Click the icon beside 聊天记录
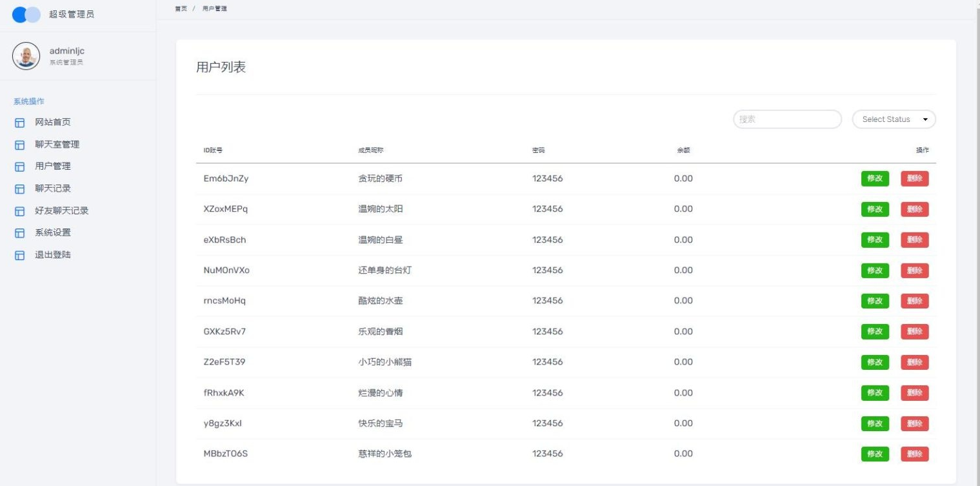 pos(19,188)
